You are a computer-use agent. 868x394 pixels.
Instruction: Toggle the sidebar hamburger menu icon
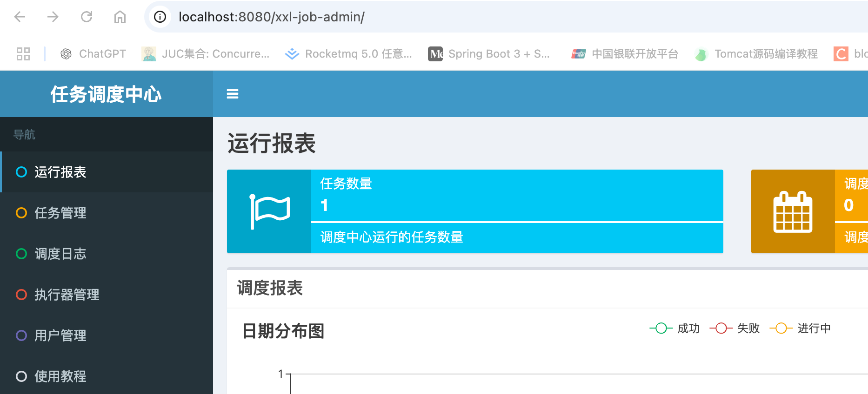pos(232,94)
